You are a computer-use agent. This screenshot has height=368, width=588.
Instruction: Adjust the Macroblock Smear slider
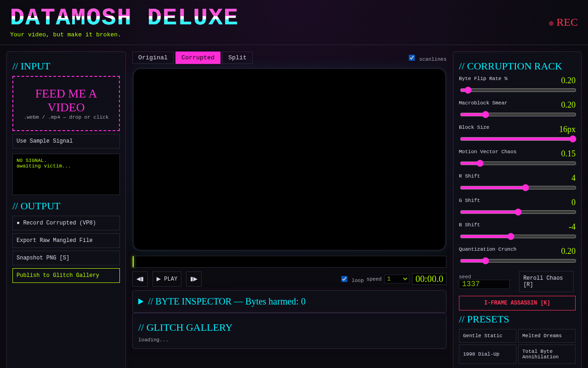click(518, 115)
